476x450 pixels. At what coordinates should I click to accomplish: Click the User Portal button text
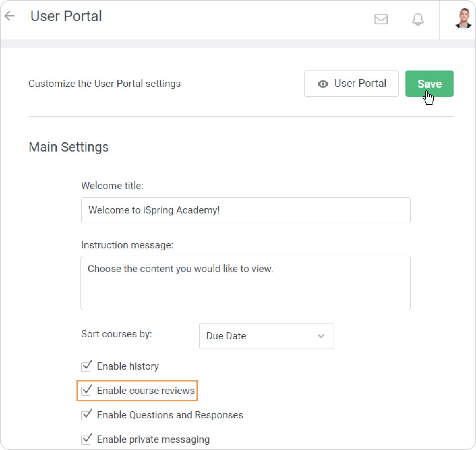(x=360, y=84)
